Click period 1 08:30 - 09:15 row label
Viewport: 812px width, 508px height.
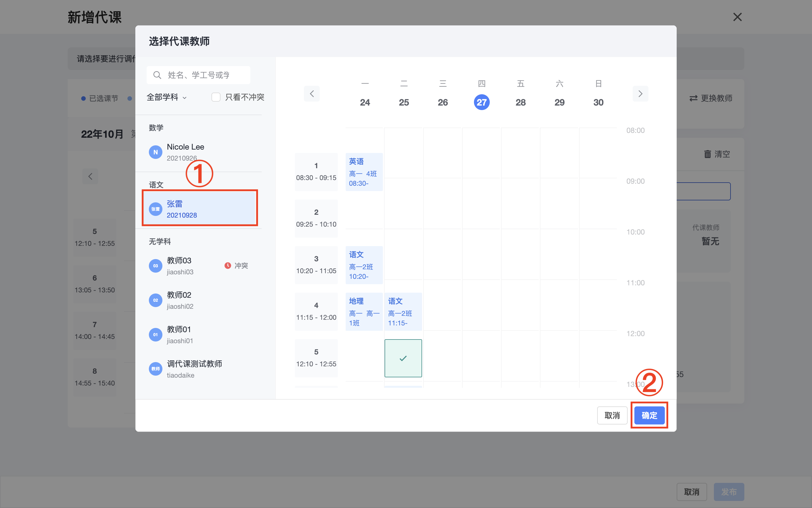click(x=316, y=172)
